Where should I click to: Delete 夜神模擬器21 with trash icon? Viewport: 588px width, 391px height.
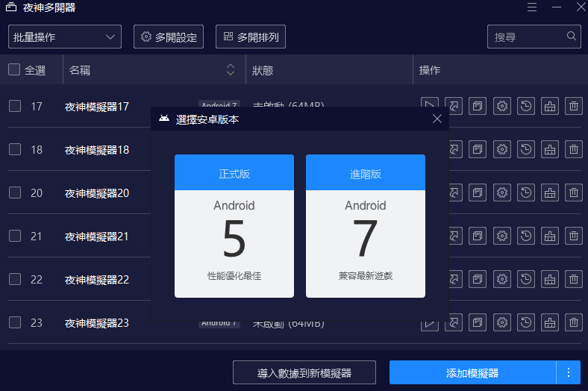574,236
